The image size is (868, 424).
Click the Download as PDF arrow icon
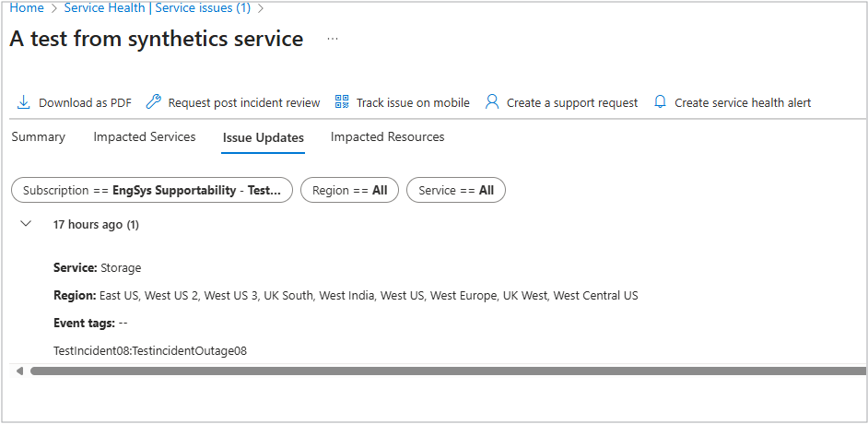[x=24, y=102]
